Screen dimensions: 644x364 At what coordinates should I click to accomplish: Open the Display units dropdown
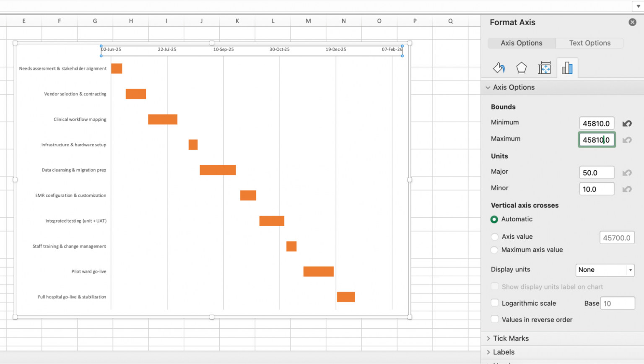pyautogui.click(x=605, y=270)
